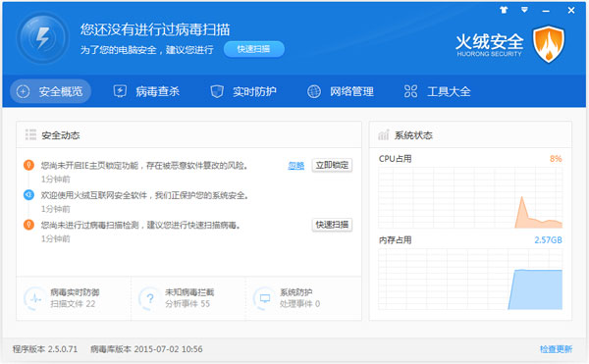589x364 pixels.
Task: Click the 2.57GB memory value
Action: click(548, 240)
